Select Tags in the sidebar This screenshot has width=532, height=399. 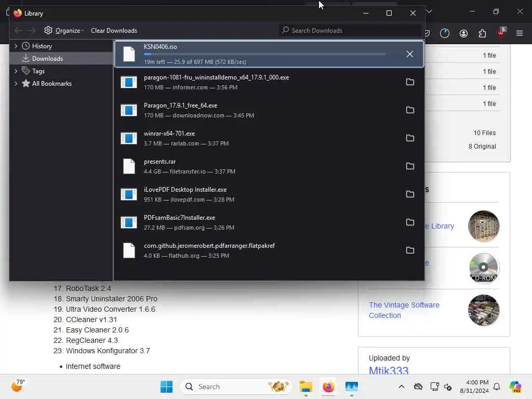[38, 71]
